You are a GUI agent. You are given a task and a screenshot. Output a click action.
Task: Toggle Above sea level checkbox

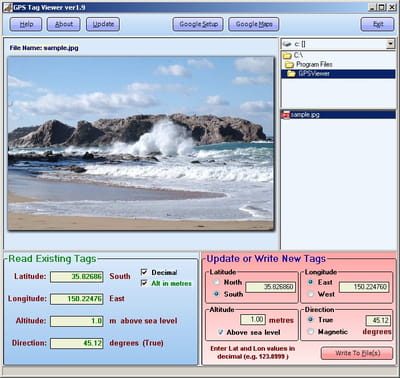pyautogui.click(x=220, y=332)
